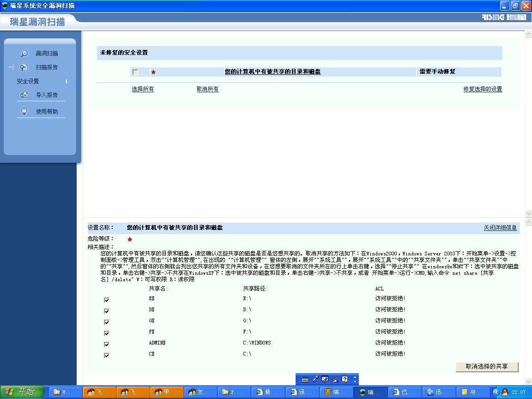Select 漏洞扫描 menu entry
Screen dimensions: 532x399
(47, 54)
